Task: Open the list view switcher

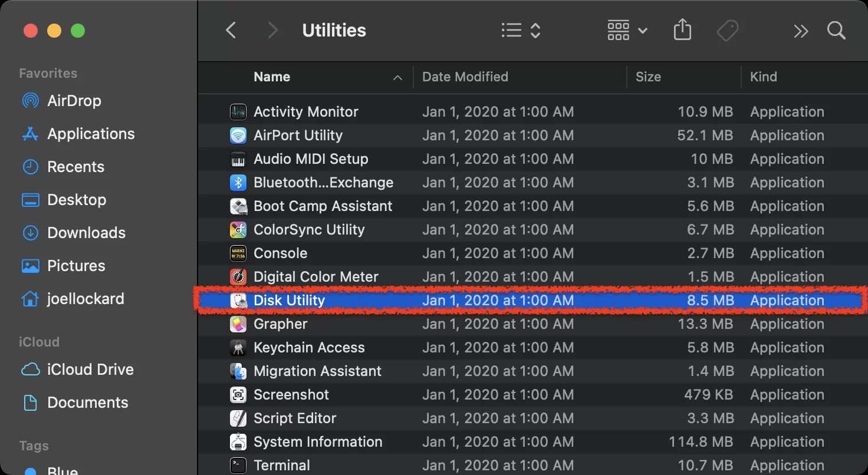Action: pyautogui.click(x=521, y=30)
